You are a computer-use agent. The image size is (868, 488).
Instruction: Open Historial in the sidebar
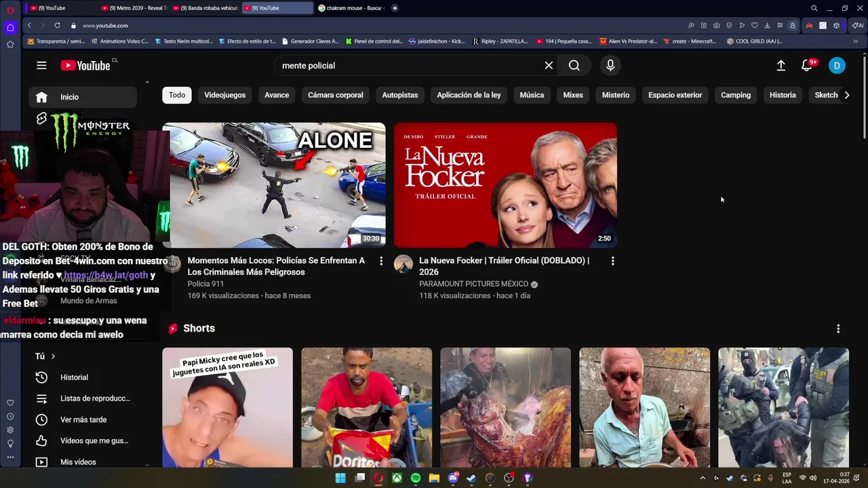(x=83, y=378)
